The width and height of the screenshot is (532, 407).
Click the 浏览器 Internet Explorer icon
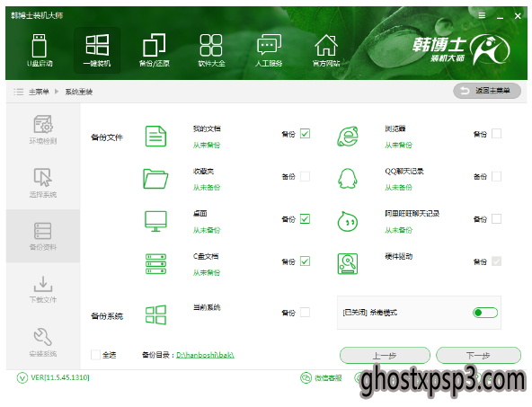tap(348, 137)
